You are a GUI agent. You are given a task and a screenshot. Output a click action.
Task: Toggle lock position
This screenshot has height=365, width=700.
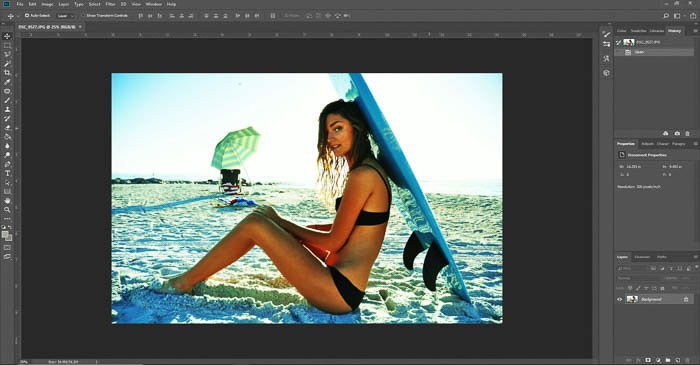646,288
